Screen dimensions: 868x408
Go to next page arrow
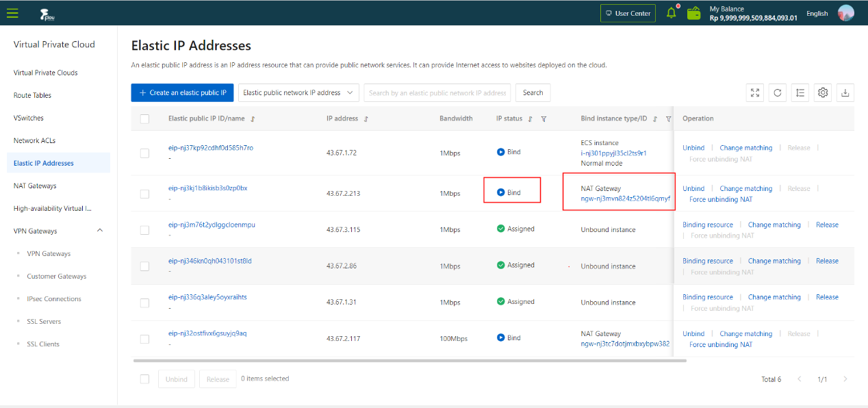tap(845, 379)
